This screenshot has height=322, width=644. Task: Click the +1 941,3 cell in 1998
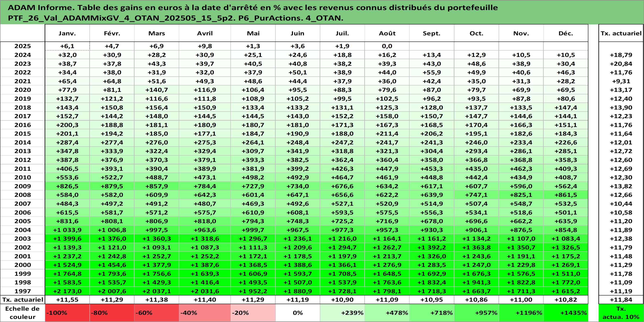[477, 282]
